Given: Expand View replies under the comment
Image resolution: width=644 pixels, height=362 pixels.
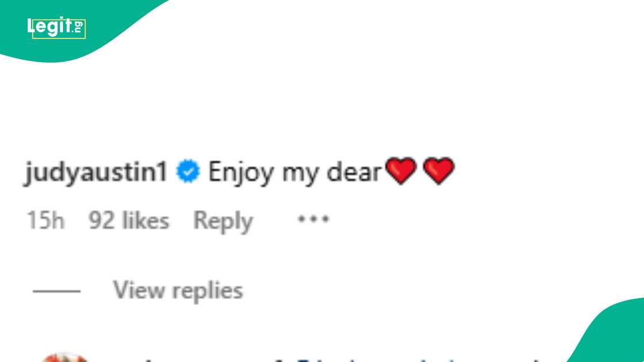Looking at the screenshot, I should click(x=178, y=291).
